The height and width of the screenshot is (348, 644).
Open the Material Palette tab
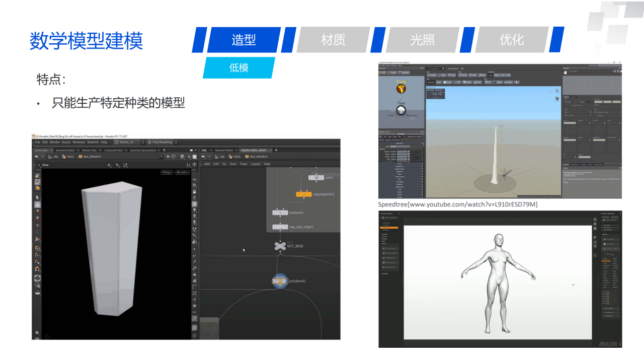point(224,150)
